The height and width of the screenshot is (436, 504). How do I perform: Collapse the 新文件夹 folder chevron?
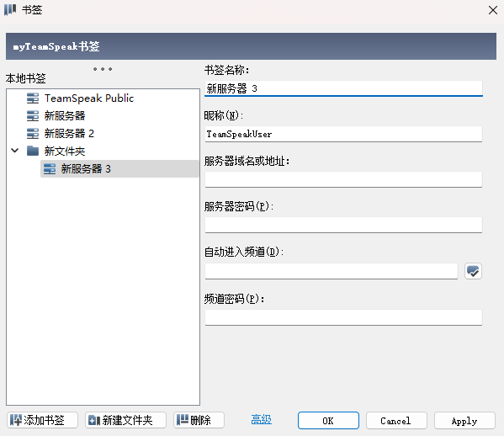(15, 151)
